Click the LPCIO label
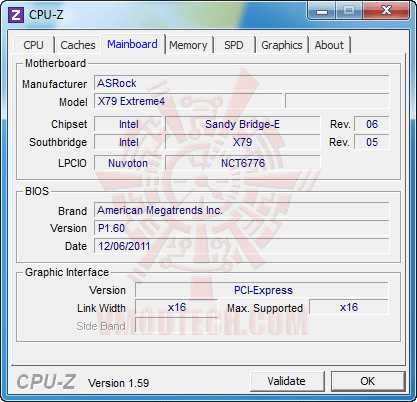This screenshot has width=417, height=402. coord(72,163)
